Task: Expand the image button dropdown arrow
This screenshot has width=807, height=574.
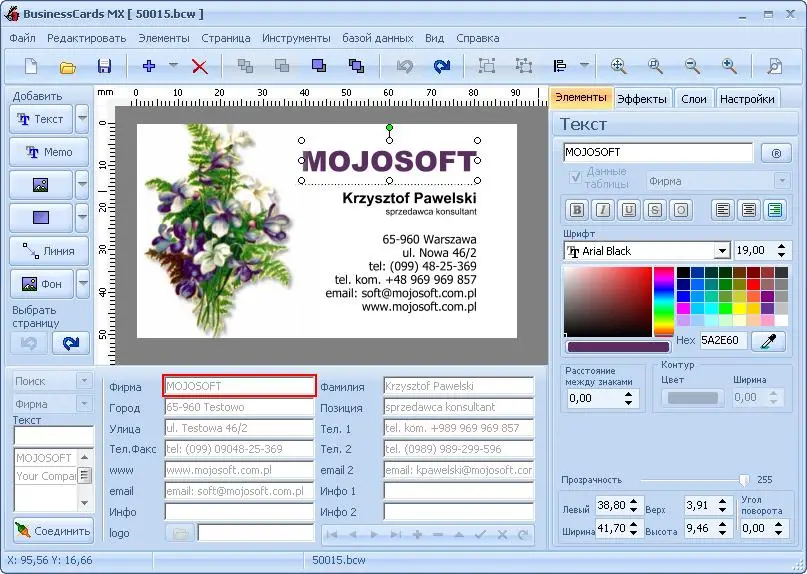Action: 82,185
